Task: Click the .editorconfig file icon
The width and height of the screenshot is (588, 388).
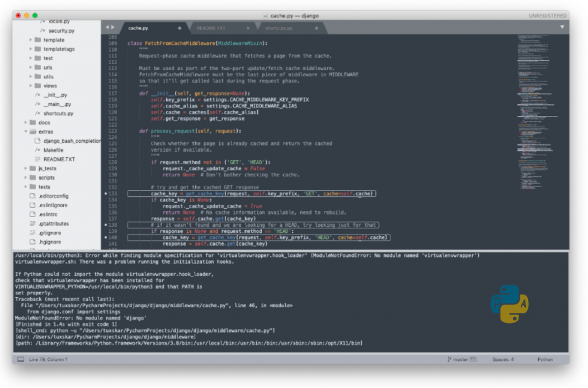Action: (32, 196)
